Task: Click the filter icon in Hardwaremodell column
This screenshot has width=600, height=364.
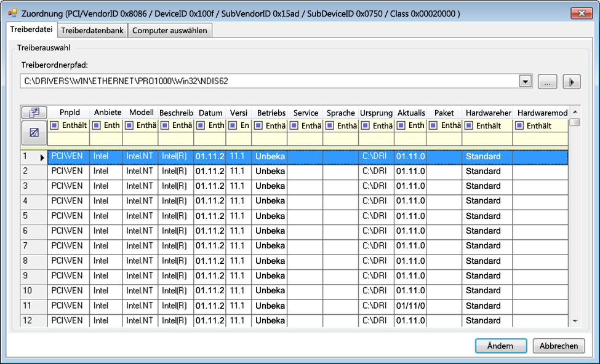Action: click(x=519, y=125)
